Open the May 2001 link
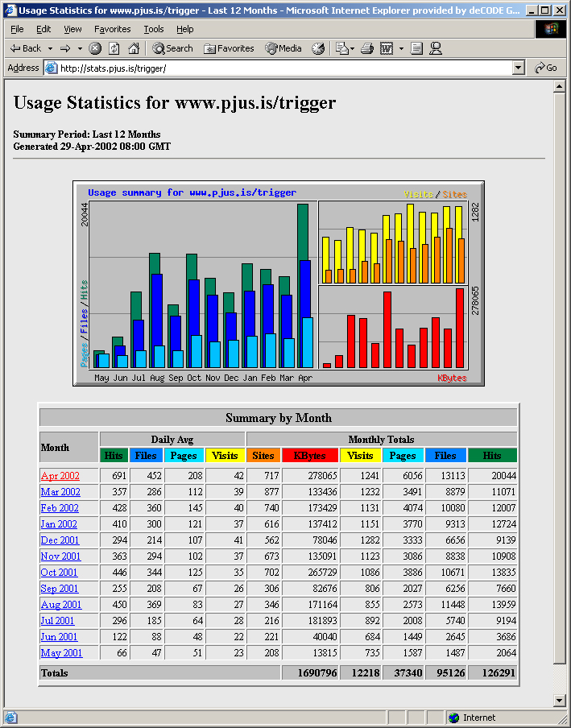The width and height of the screenshot is (571, 728). click(x=62, y=653)
